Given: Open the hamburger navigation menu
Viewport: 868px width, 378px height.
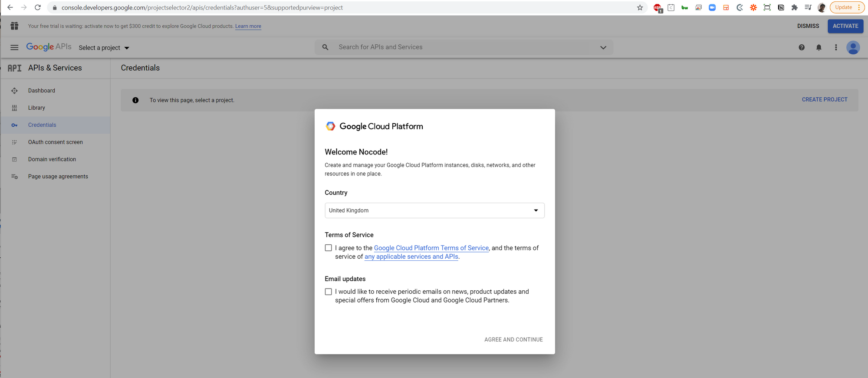Looking at the screenshot, I should tap(14, 47).
